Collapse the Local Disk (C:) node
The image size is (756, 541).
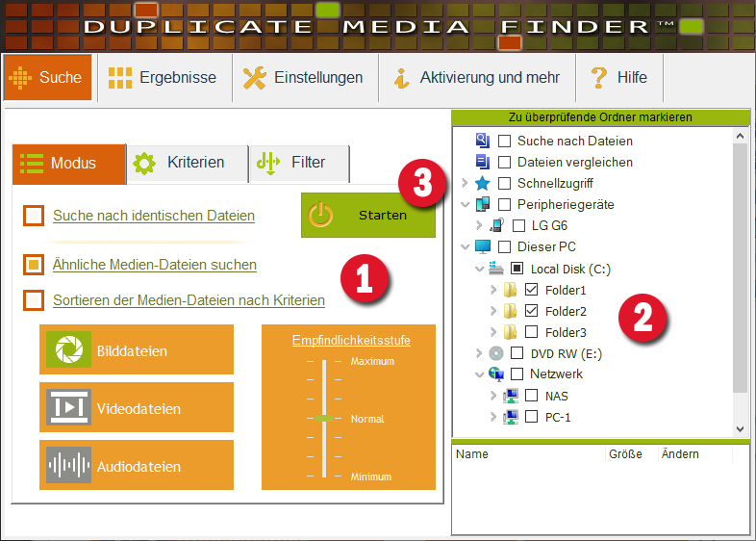[480, 269]
